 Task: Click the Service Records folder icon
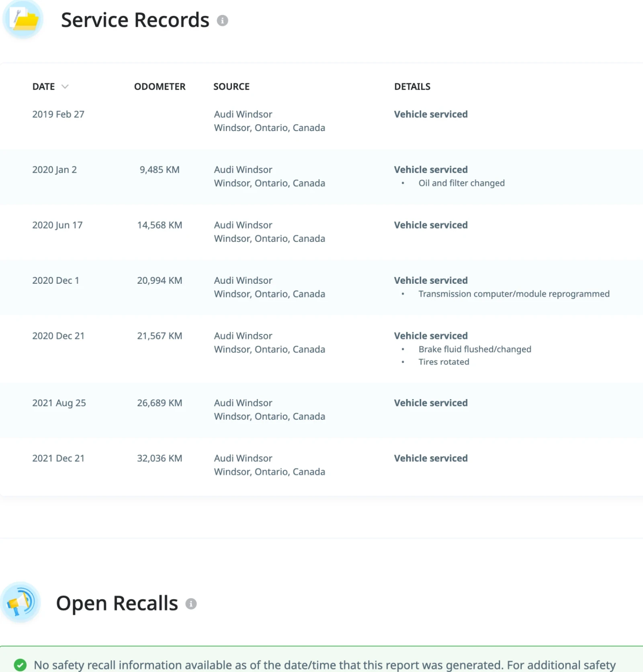23,19
